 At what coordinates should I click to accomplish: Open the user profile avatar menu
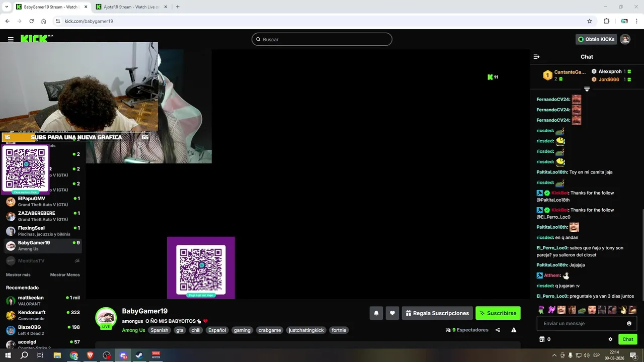tap(625, 39)
